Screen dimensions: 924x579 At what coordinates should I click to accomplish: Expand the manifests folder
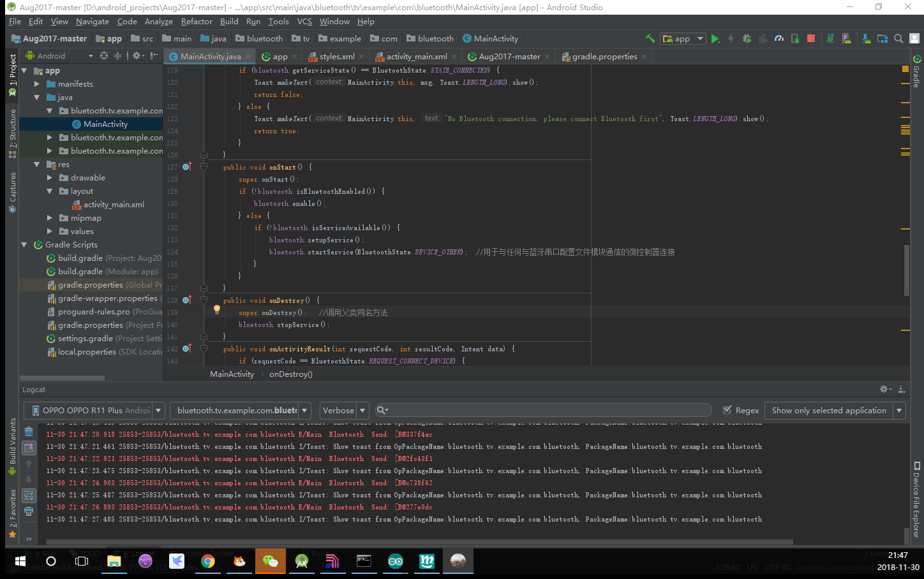pos(37,84)
